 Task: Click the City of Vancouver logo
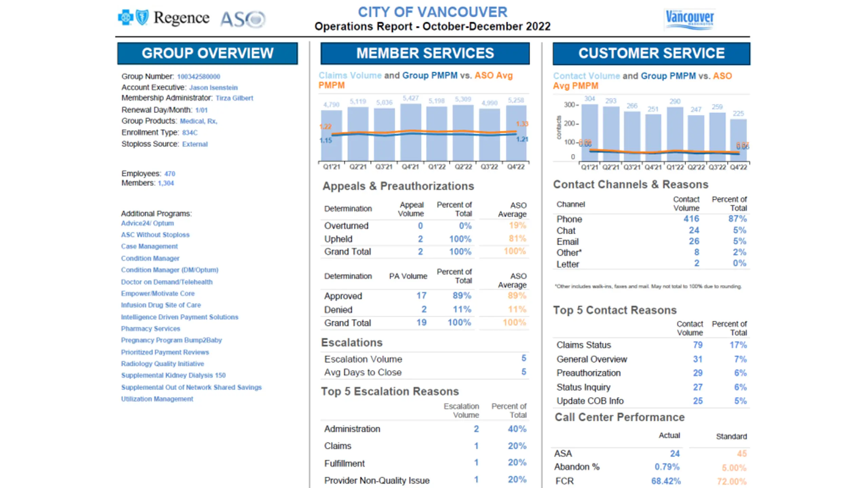(689, 19)
